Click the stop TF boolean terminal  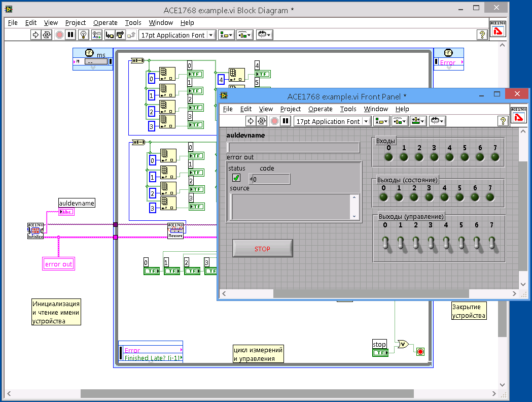[x=380, y=353]
